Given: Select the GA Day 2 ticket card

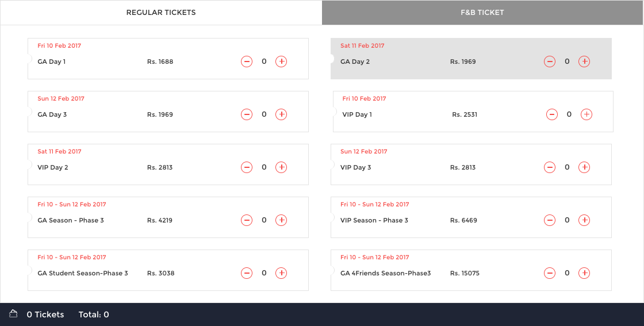Looking at the screenshot, I should tap(471, 59).
